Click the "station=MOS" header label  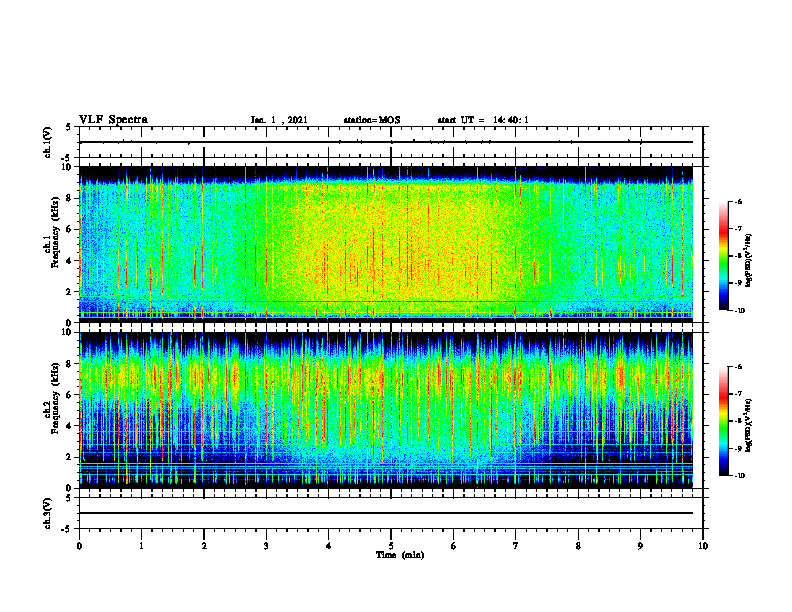372,120
